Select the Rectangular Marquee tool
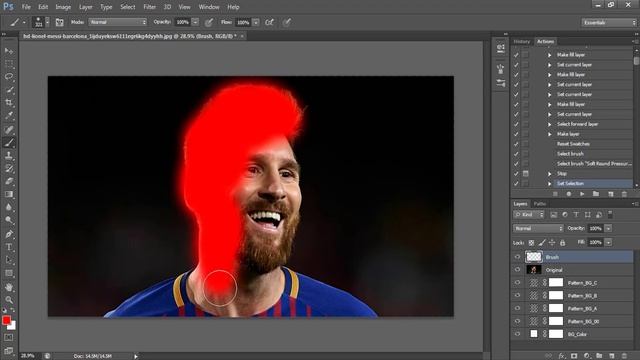The width and height of the screenshot is (640, 360). coord(9,64)
